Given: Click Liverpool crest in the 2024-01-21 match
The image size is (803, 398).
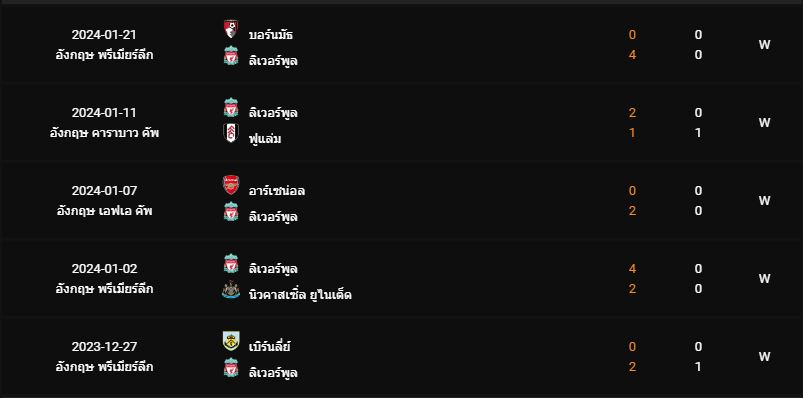Looking at the screenshot, I should point(231,55).
